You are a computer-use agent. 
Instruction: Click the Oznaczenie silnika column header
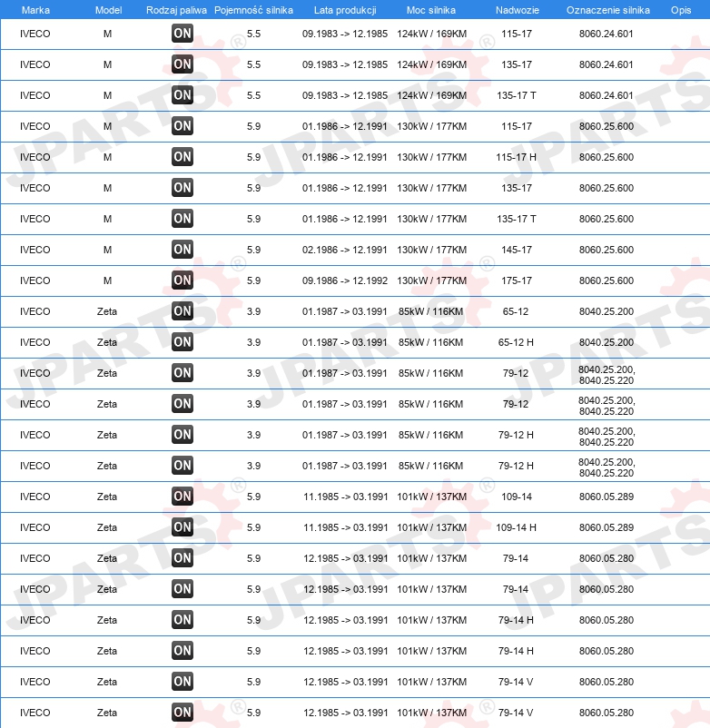coord(607,10)
